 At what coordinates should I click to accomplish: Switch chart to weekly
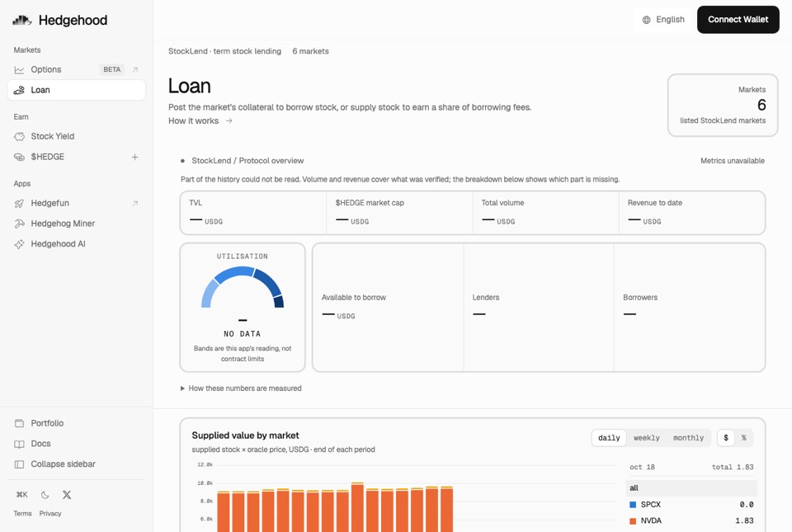point(647,438)
